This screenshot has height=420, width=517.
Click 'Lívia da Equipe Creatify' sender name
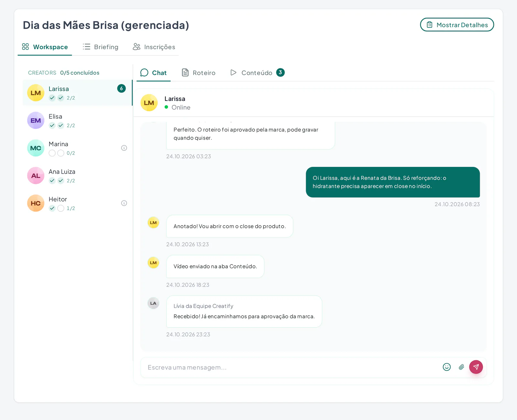pos(203,306)
